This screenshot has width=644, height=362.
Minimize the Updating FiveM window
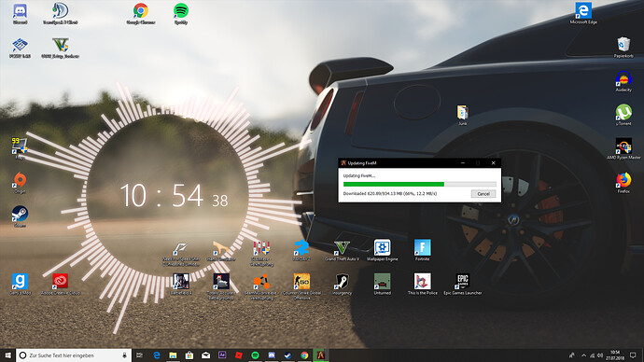(x=463, y=163)
